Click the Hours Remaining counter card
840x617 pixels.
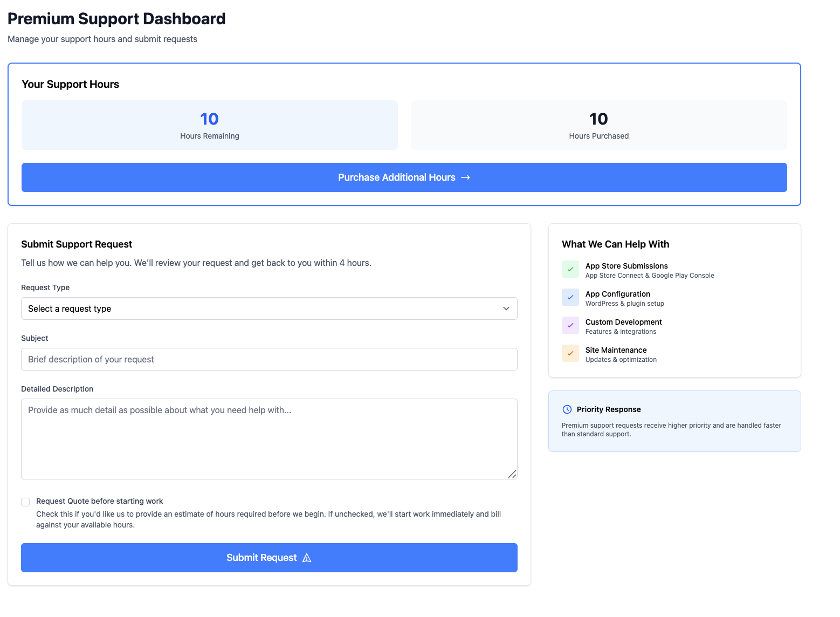click(209, 125)
